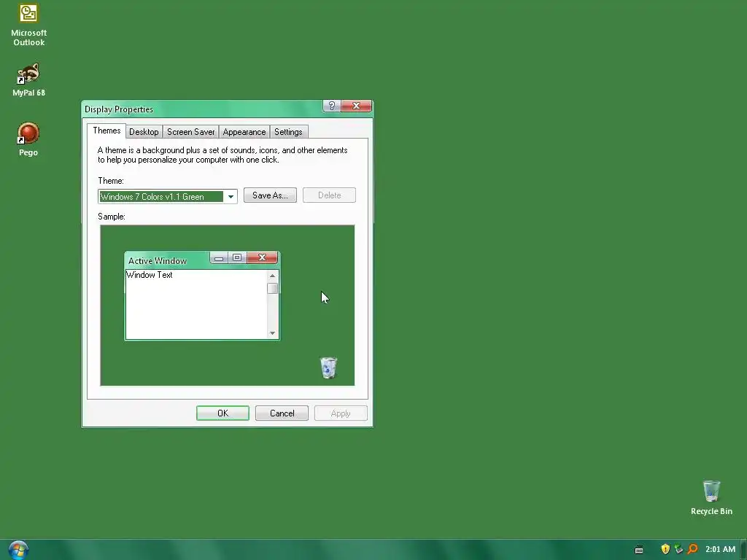Screen dimensions: 747x560
Task: Click the selected Windows 7 Colors v1.1 Green theme
Action: pyautogui.click(x=161, y=197)
